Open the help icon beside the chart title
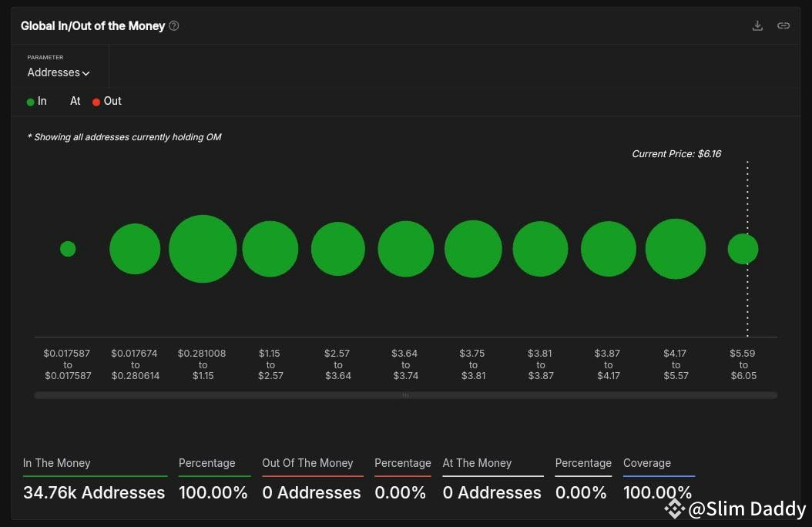Image resolution: width=812 pixels, height=527 pixels. (x=174, y=26)
